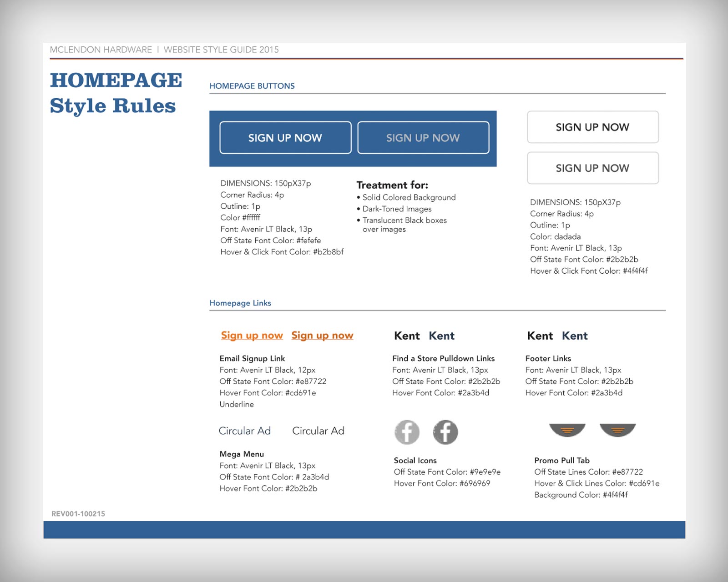
Task: Click the 'Email Signup Link' label
Action: pyautogui.click(x=252, y=358)
